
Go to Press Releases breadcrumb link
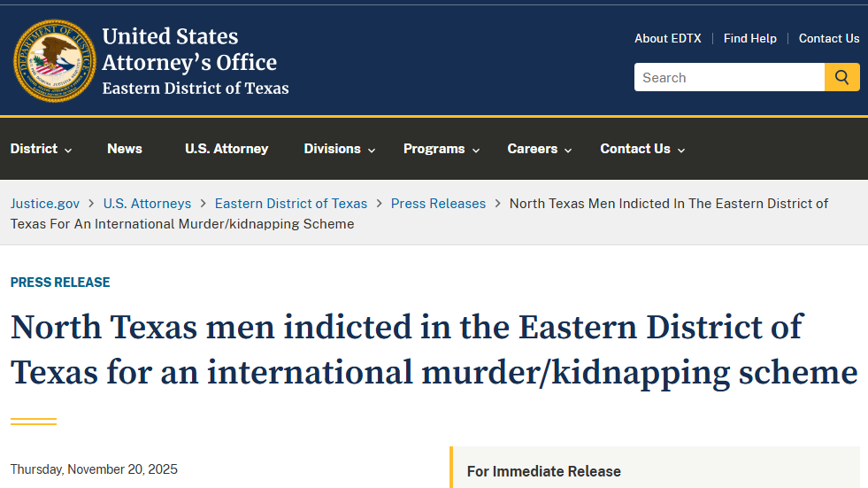439,204
